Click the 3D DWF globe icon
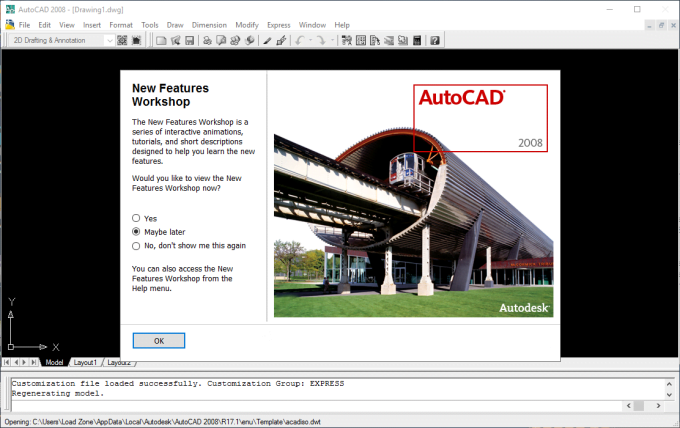Image resolution: width=680 pixels, height=428 pixels. [x=249, y=41]
